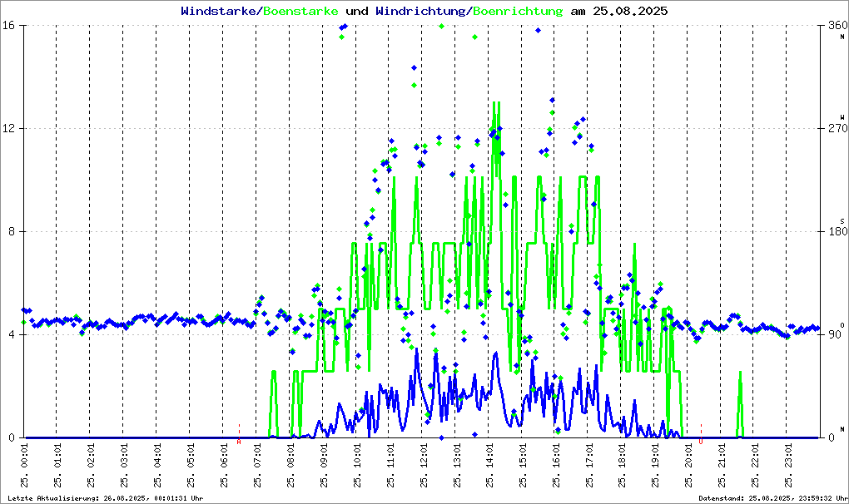Click time label '25. 14:01'
The height and width of the screenshot is (504, 849).
click(489, 466)
